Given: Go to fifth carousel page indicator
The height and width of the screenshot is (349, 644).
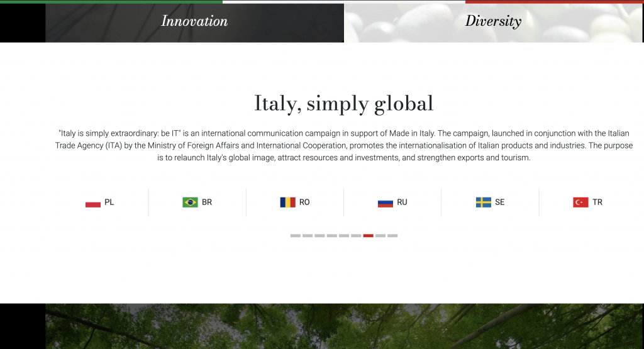Looking at the screenshot, I should tap(344, 236).
